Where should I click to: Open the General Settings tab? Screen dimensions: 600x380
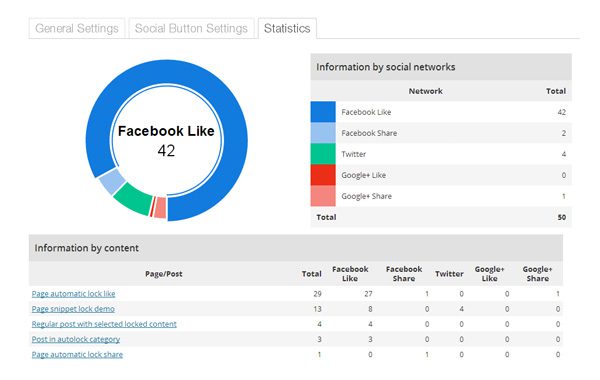[77, 28]
